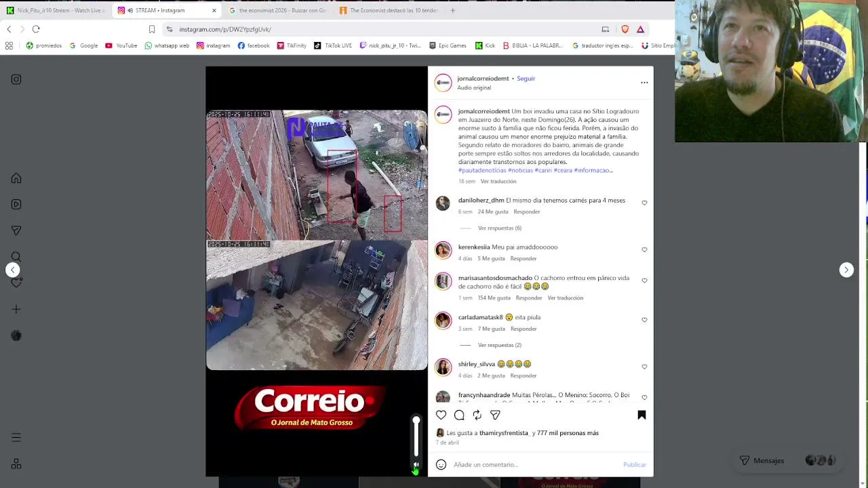Reload the current page
The height and width of the screenshot is (488, 868).
click(x=36, y=29)
